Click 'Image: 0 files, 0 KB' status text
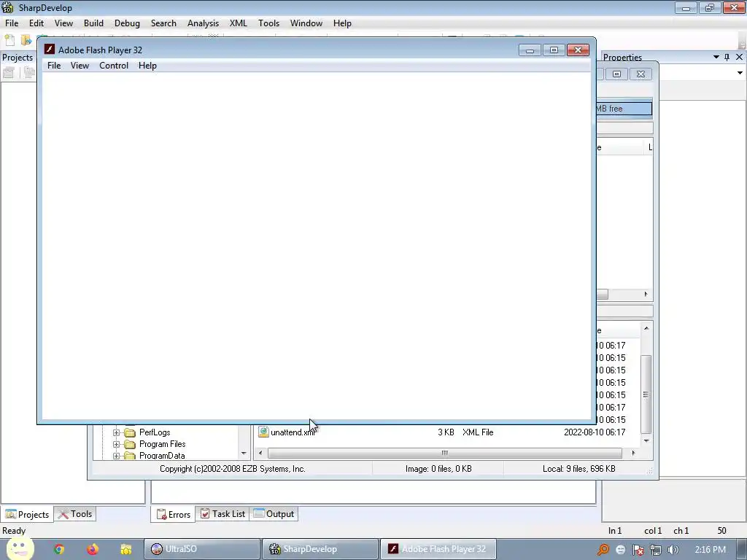 tap(438, 469)
